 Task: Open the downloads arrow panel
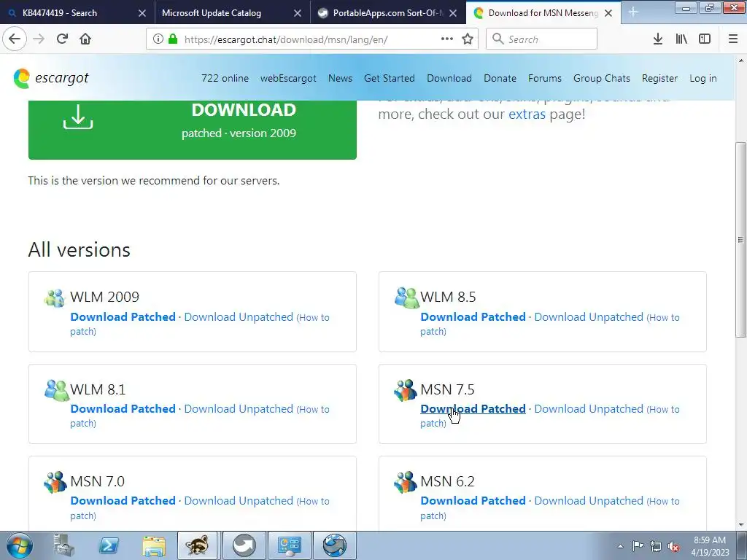tap(658, 39)
